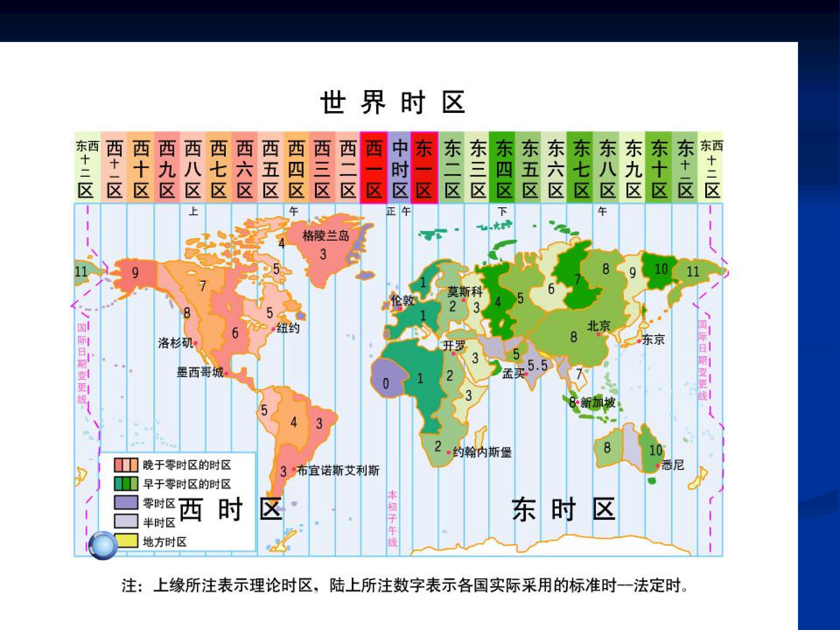The height and width of the screenshot is (630, 840).
Task: Click the 北京 city marker
Action: pyautogui.click(x=598, y=334)
